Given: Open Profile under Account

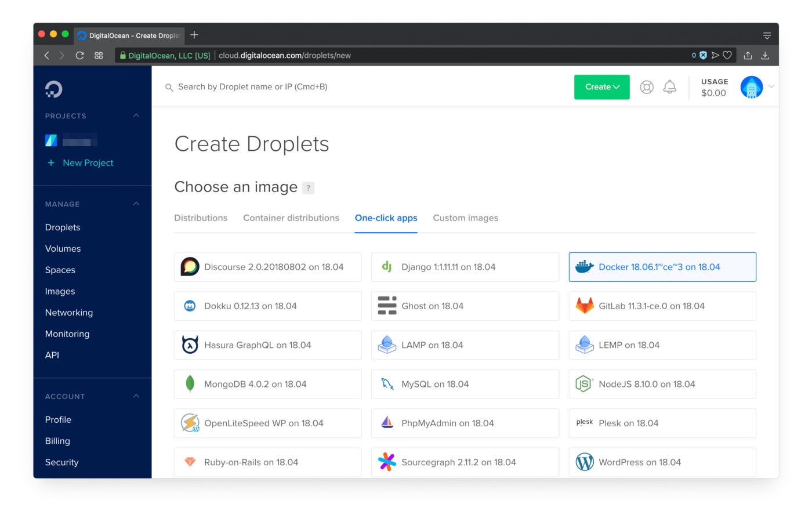Looking at the screenshot, I should pos(58,420).
